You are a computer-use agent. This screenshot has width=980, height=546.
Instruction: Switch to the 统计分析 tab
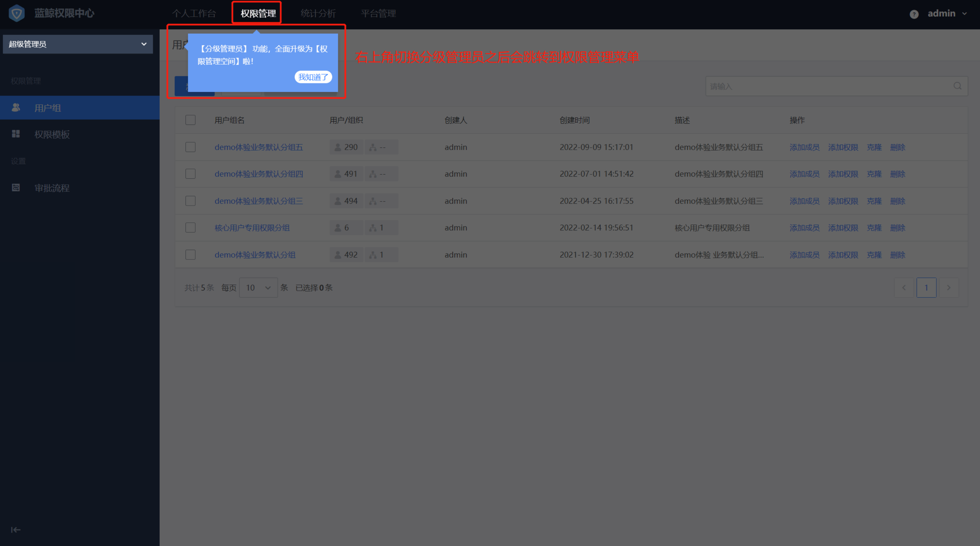(318, 14)
